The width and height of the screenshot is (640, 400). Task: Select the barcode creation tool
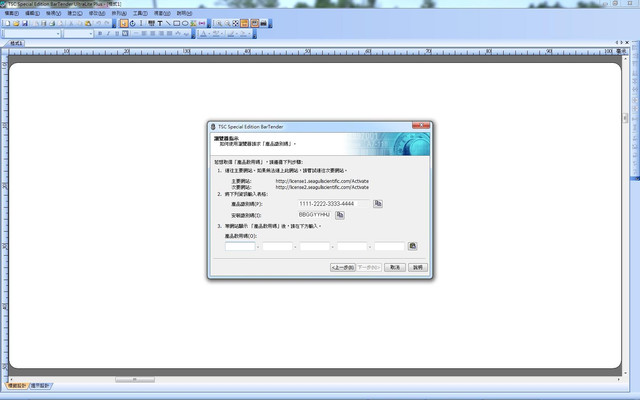point(151,23)
